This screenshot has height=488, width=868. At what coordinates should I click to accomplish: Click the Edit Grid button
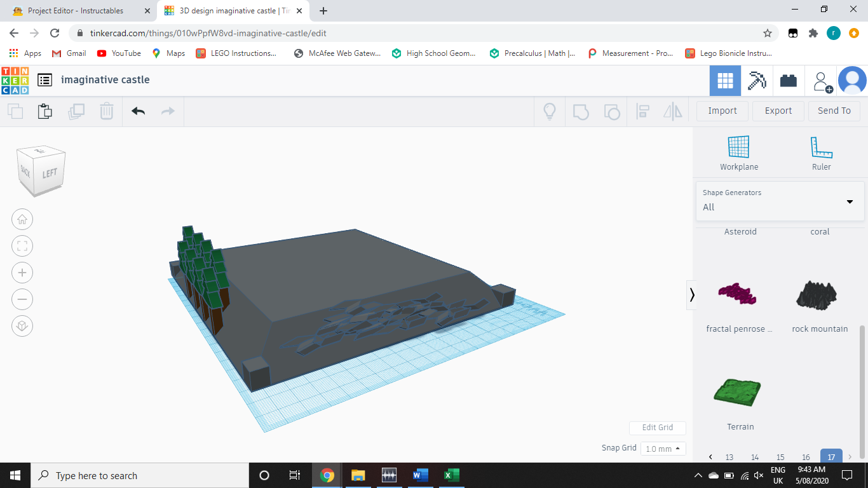658,428
